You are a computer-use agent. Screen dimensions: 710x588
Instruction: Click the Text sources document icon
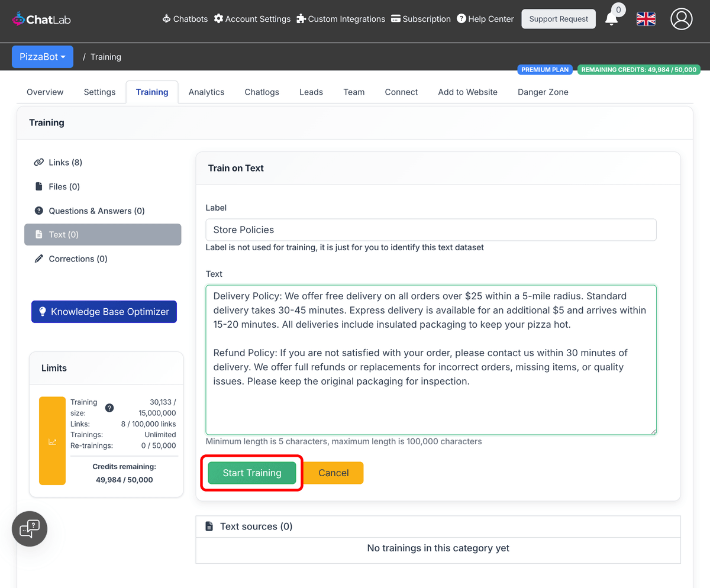coord(209,526)
